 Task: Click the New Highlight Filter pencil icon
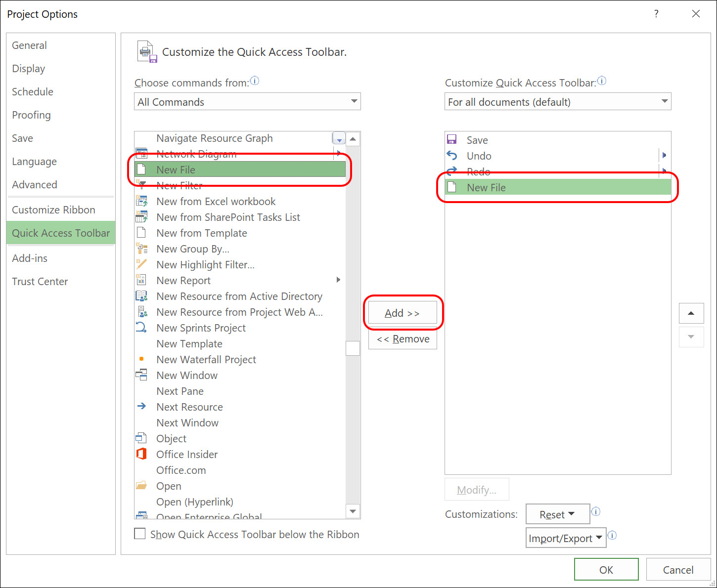(x=141, y=264)
